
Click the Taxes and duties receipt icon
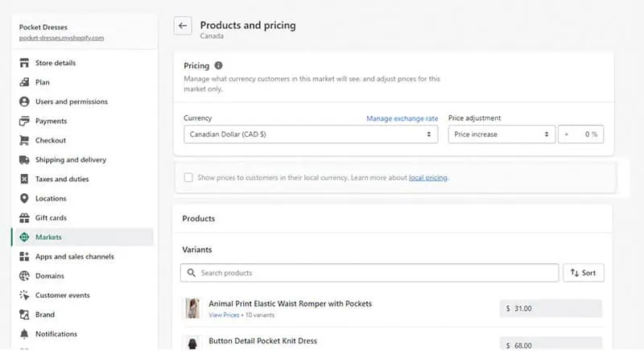point(24,179)
